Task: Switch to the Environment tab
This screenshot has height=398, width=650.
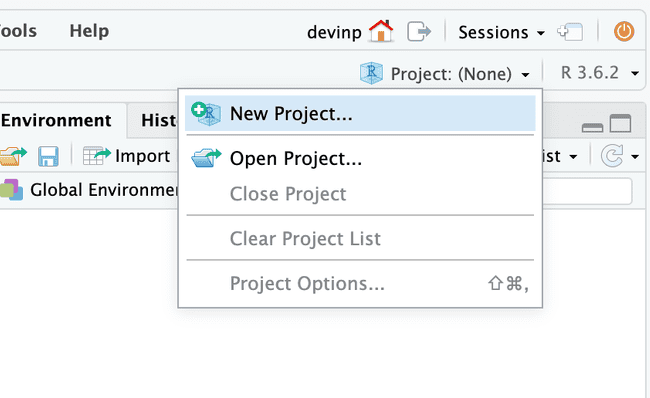Action: [56, 120]
